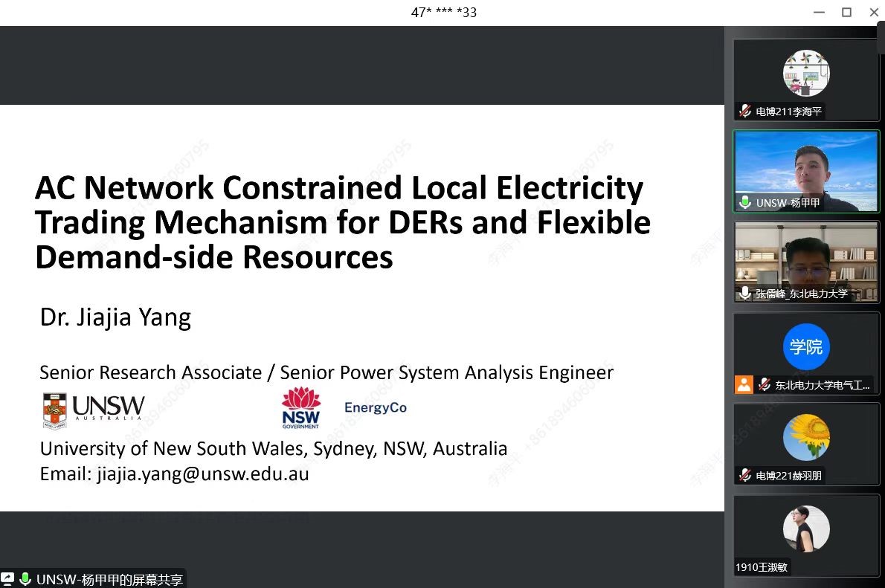Click the sunflower avatar of 电博221赫羽朋
Image resolution: width=885 pixels, height=588 pixels.
(805, 437)
